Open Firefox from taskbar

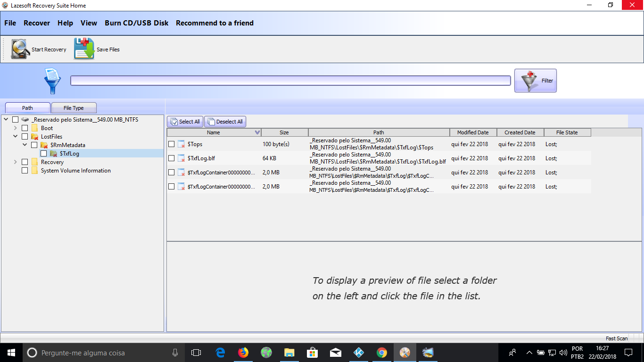pyautogui.click(x=243, y=353)
